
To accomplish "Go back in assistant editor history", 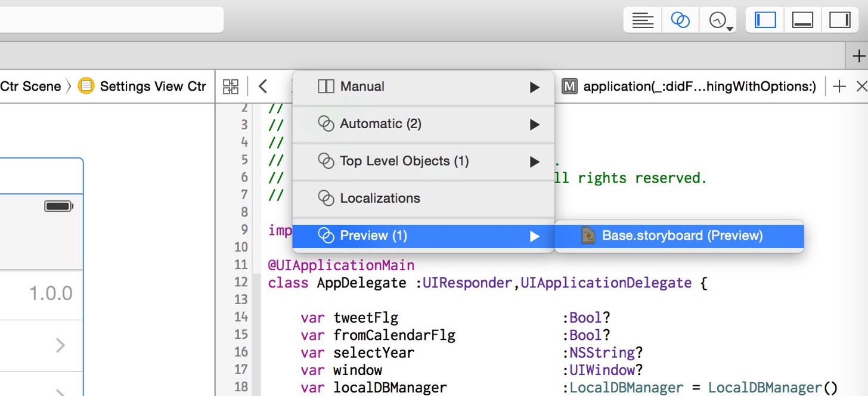I will pyautogui.click(x=263, y=86).
